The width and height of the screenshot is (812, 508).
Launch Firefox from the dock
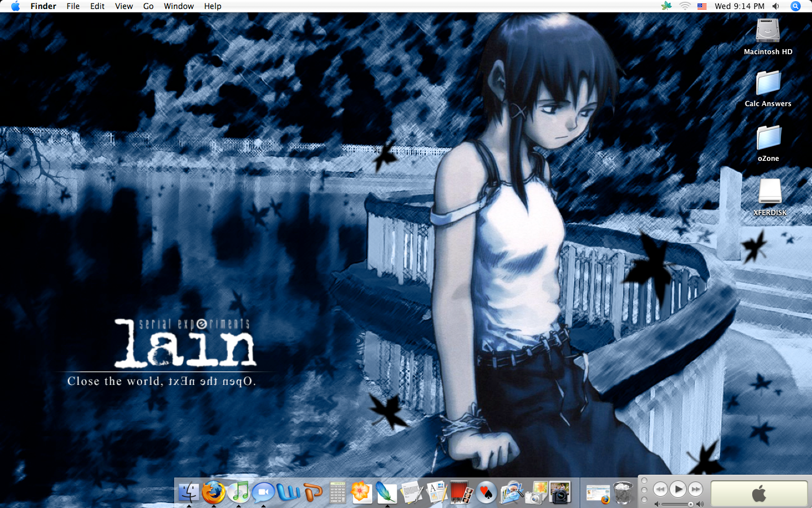pyautogui.click(x=213, y=492)
